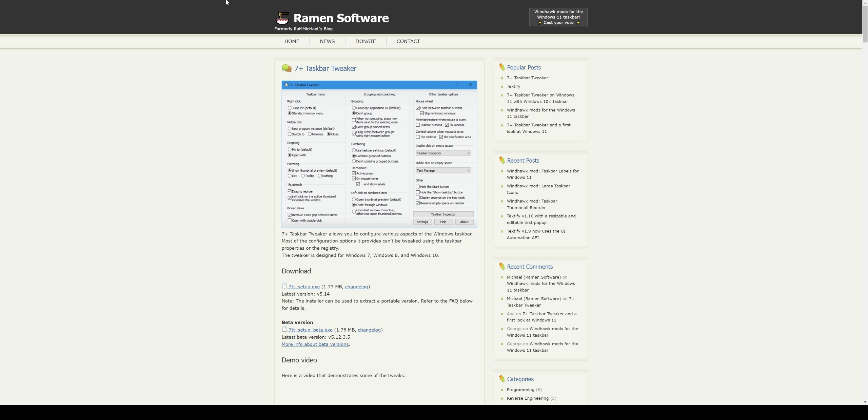Click the Ramen Software ramen bowl logo
The image size is (868, 420).
282,18
